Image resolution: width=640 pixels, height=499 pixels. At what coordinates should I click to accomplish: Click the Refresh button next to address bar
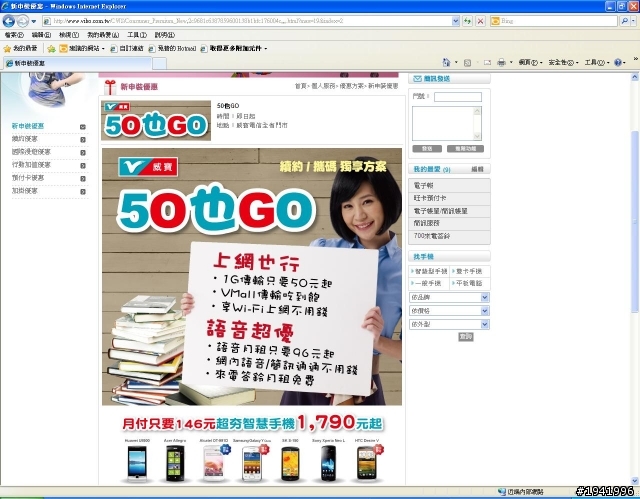click(467, 21)
